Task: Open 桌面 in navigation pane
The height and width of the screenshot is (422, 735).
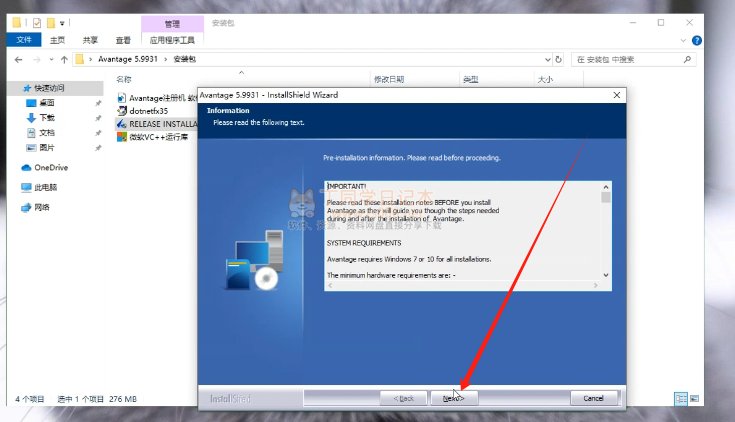Action: tap(46, 103)
